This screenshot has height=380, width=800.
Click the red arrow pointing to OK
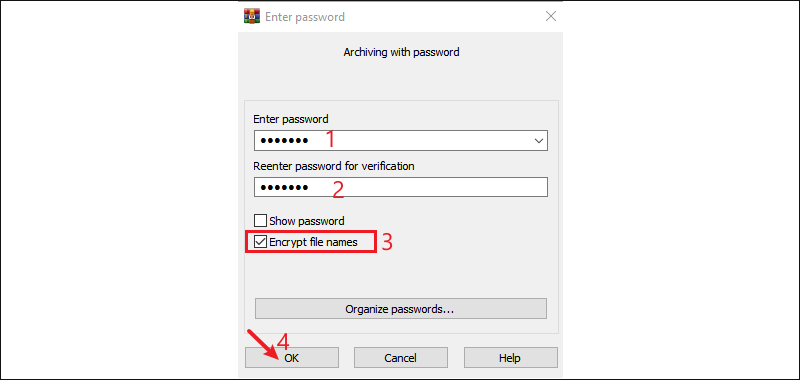pos(263,345)
